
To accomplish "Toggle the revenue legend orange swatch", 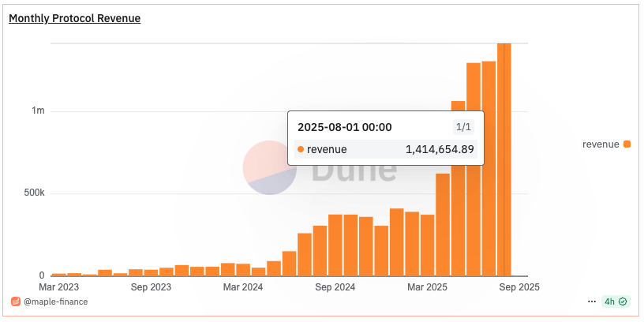I will pos(627,144).
